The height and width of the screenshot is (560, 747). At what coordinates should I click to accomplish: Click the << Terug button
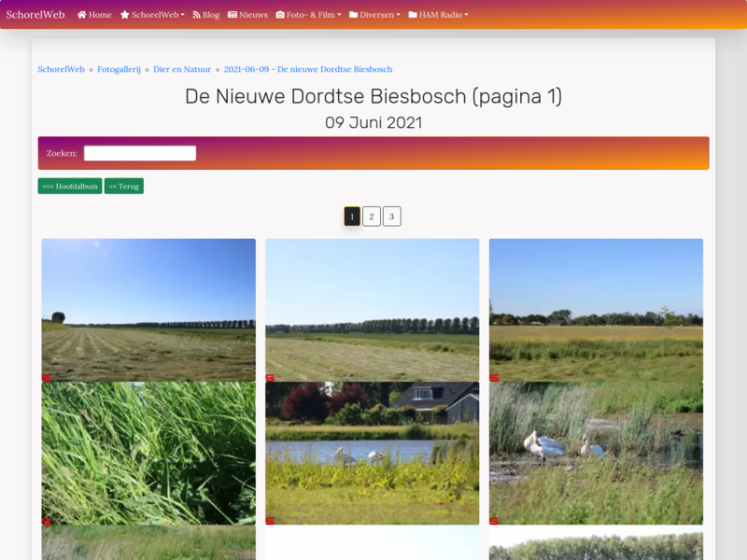(124, 186)
